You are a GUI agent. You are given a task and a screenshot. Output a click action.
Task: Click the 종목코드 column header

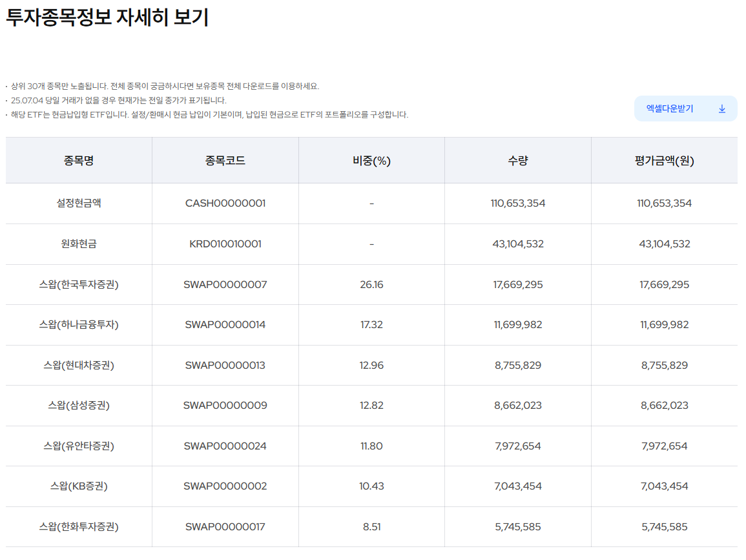point(225,160)
